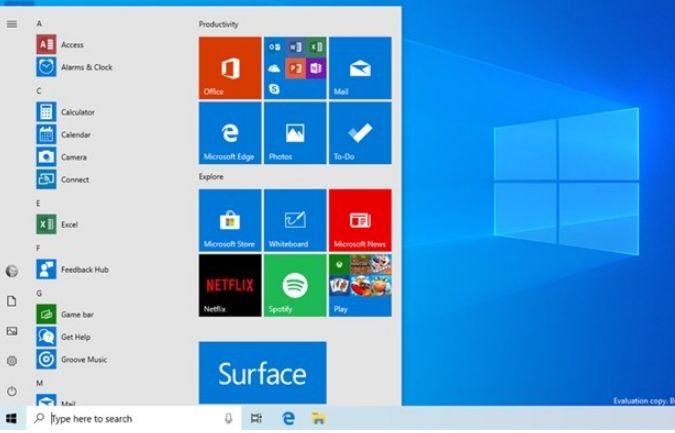Open the To-Do tile
This screenshot has height=433, width=675.
coord(360,133)
